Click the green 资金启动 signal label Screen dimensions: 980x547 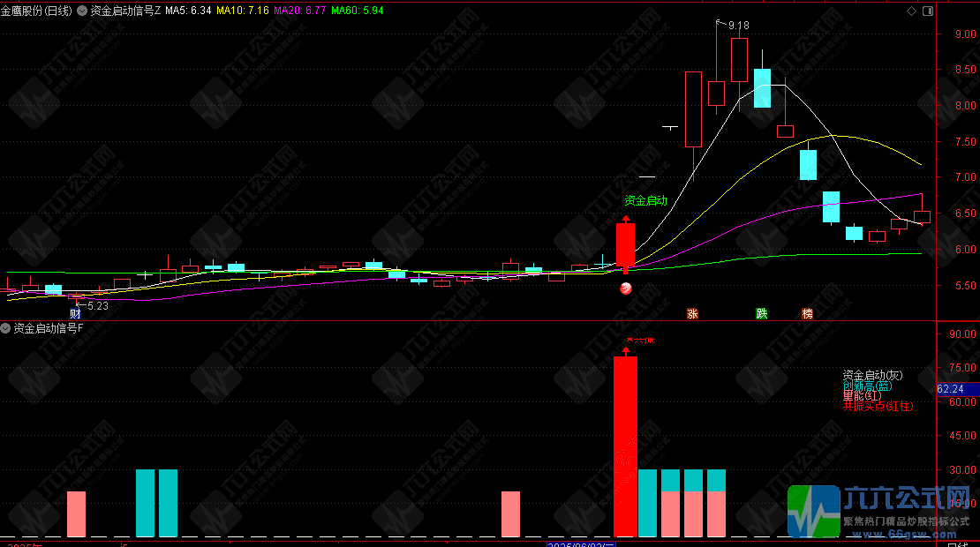tap(645, 200)
